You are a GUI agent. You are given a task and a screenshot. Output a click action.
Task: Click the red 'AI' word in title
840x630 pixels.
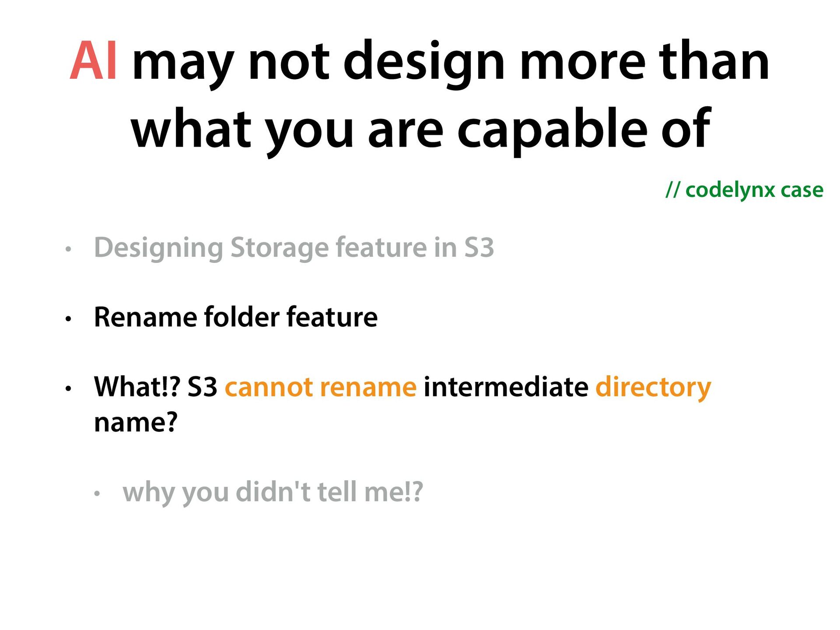tap(93, 61)
